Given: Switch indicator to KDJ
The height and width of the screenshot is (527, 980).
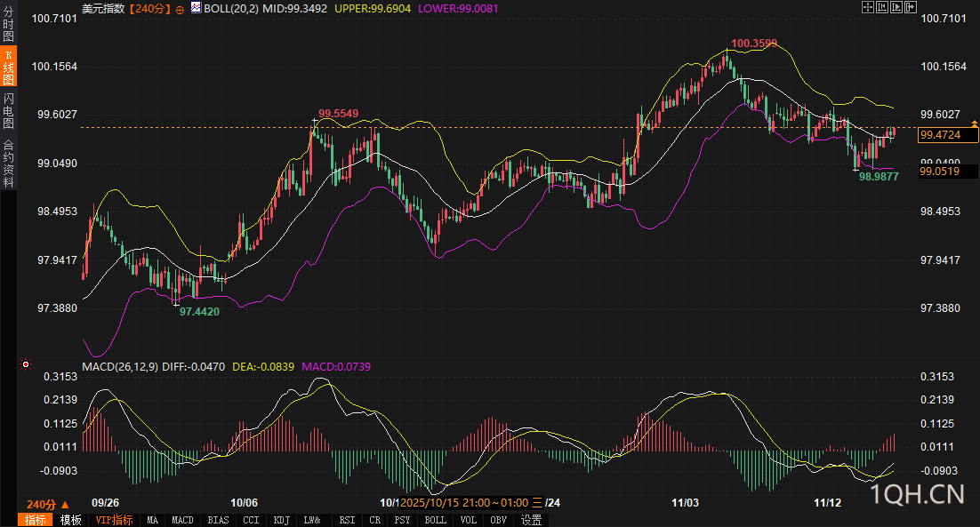Looking at the screenshot, I should (x=281, y=520).
